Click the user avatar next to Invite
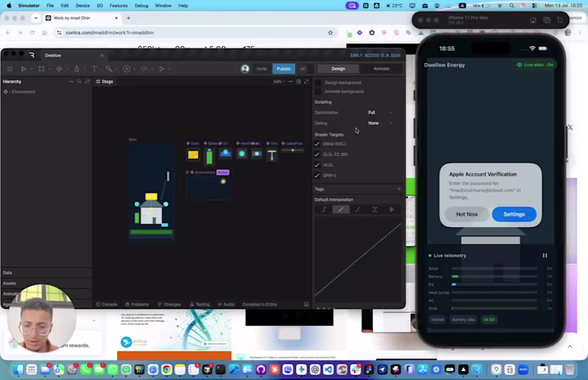Image resolution: width=588 pixels, height=380 pixels. pyautogui.click(x=245, y=68)
